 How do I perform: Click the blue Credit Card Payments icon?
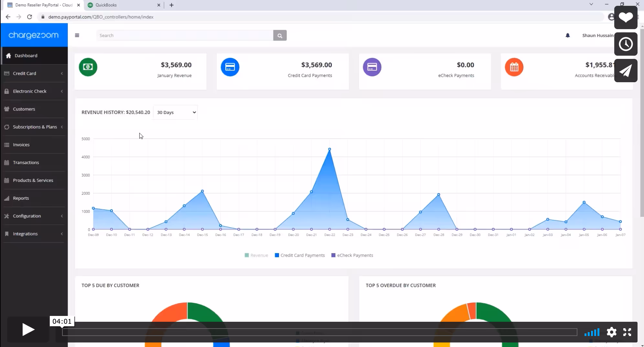[230, 67]
